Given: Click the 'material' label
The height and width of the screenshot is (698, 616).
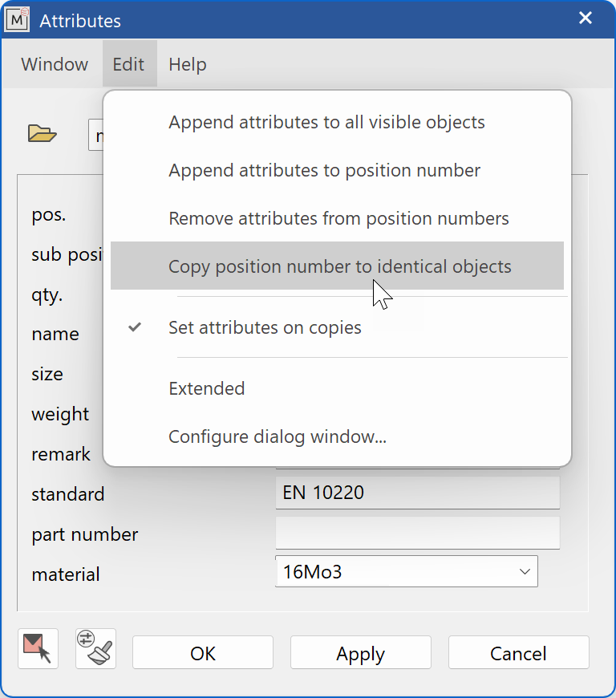Looking at the screenshot, I should click(66, 574).
